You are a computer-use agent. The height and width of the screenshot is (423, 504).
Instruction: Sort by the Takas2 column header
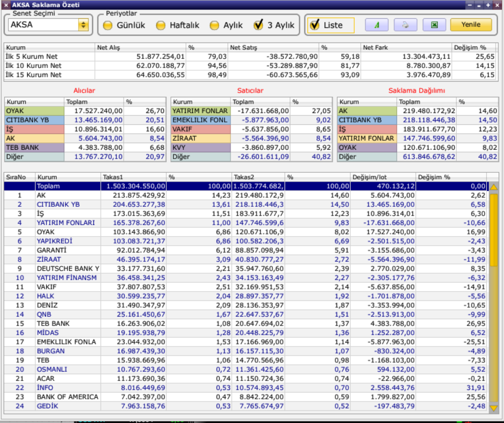click(x=258, y=177)
